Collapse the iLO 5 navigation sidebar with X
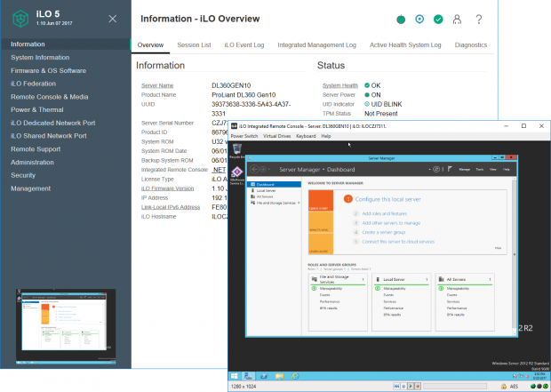The height and width of the screenshot is (392, 551). (111, 19)
